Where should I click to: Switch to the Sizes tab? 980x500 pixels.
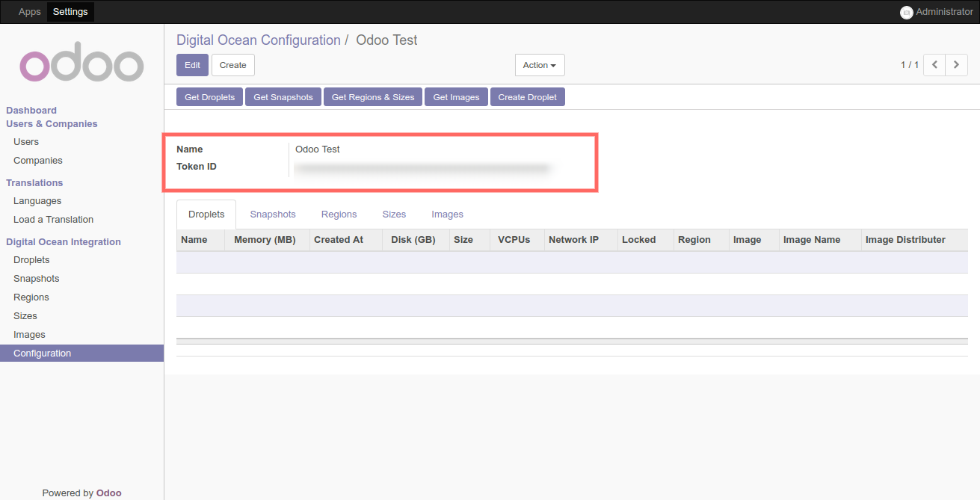click(394, 214)
